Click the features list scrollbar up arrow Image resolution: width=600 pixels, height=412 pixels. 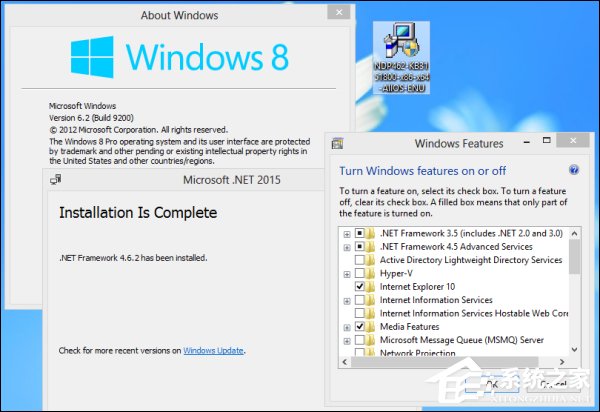(x=574, y=233)
